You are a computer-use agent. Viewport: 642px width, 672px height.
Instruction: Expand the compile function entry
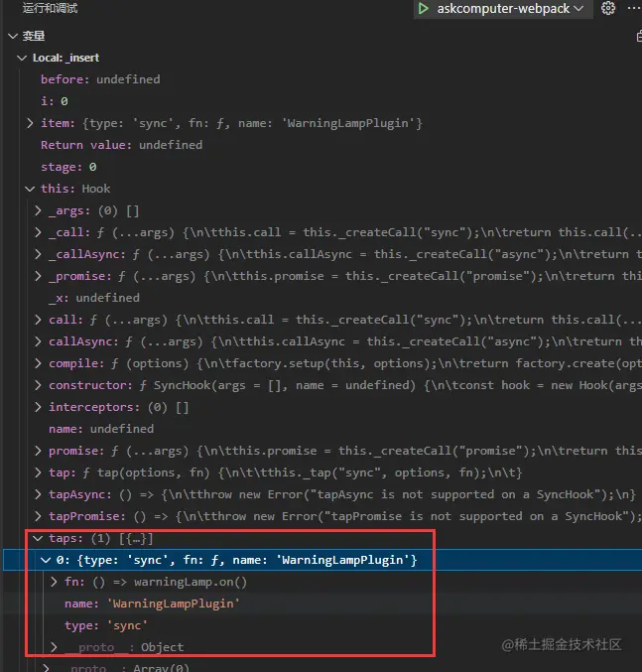pos(38,363)
